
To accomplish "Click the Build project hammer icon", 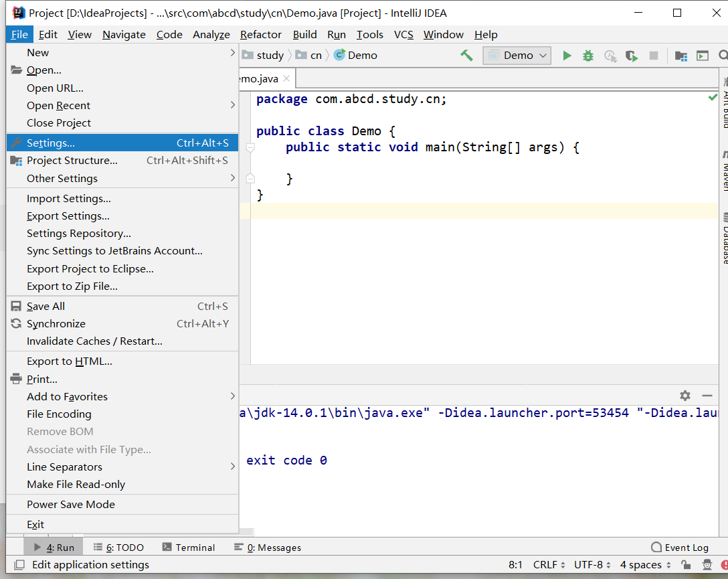I will (466, 56).
